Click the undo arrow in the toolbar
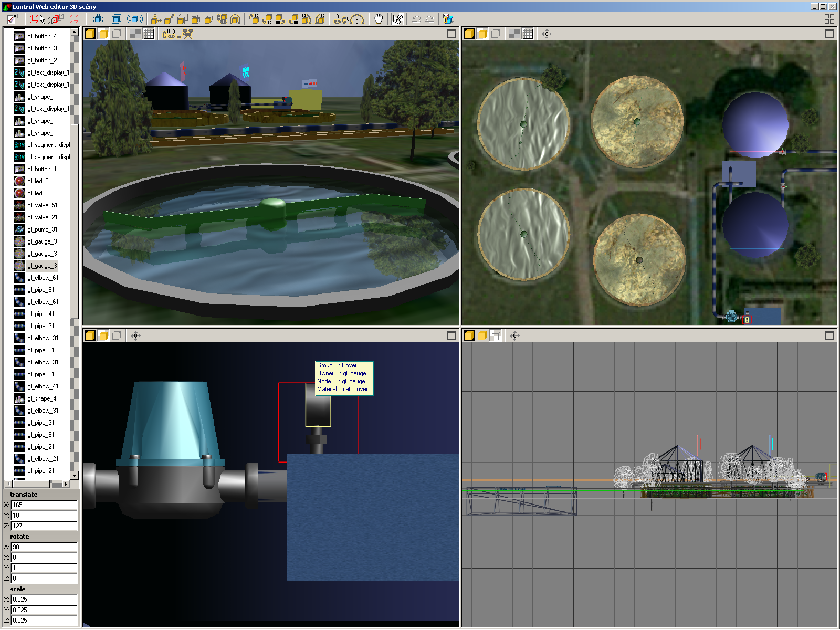The image size is (840, 630). click(x=416, y=19)
